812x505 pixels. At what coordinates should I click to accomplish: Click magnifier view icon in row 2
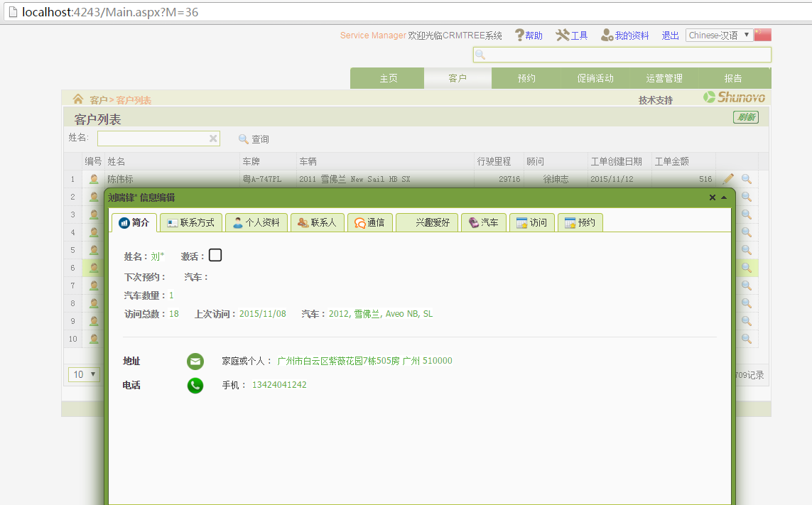[x=746, y=196]
